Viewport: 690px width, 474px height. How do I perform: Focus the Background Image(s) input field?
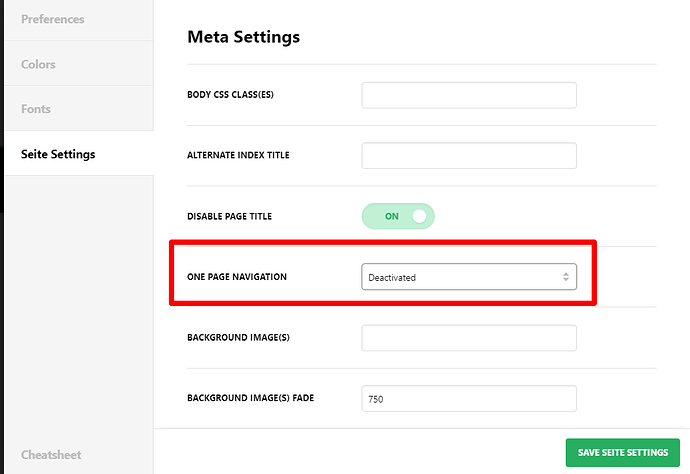coord(469,338)
